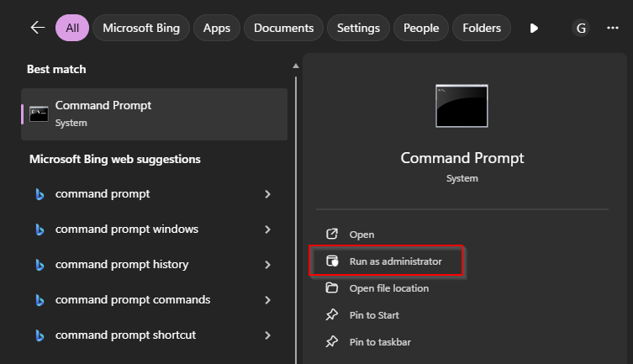Screen dimensions: 633x364
Task: Click the Open external-link icon
Action: click(x=332, y=234)
